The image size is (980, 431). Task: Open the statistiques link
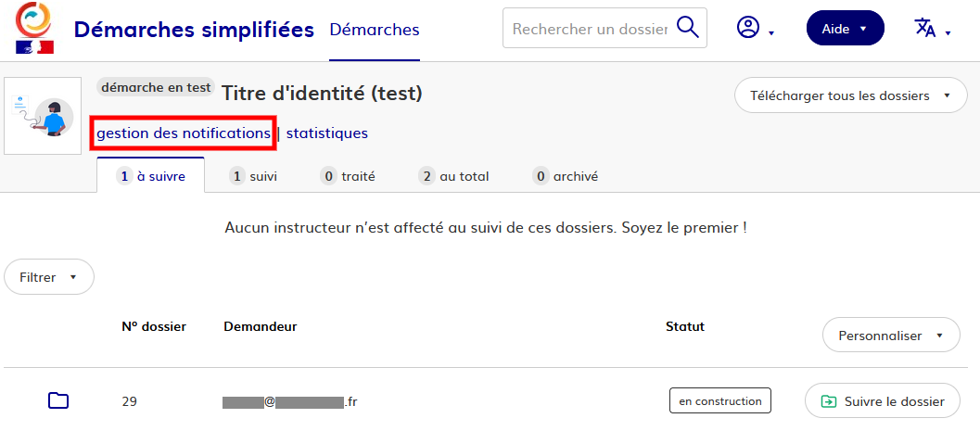click(326, 133)
